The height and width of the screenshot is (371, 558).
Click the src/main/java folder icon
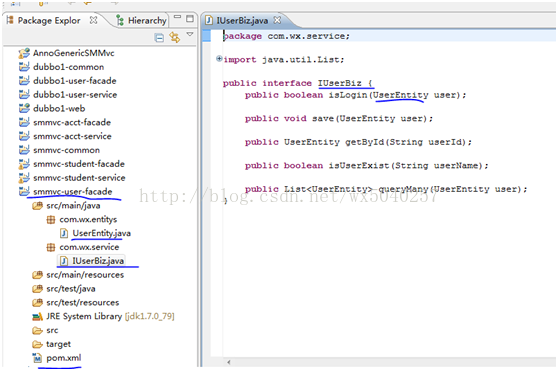click(x=37, y=206)
